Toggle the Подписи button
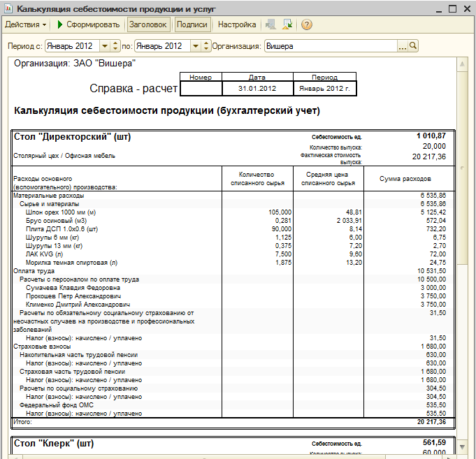Image resolution: width=476 pixels, height=459 pixels. [192, 24]
